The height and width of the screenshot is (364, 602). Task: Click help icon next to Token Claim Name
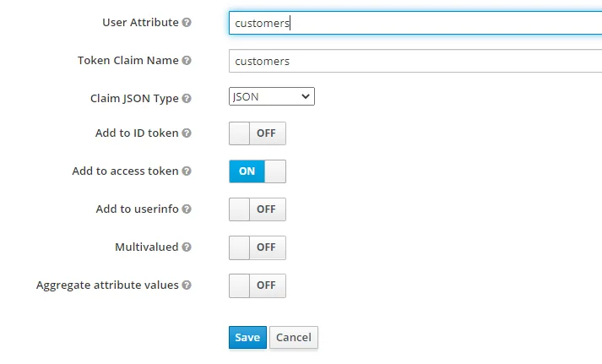(x=187, y=61)
